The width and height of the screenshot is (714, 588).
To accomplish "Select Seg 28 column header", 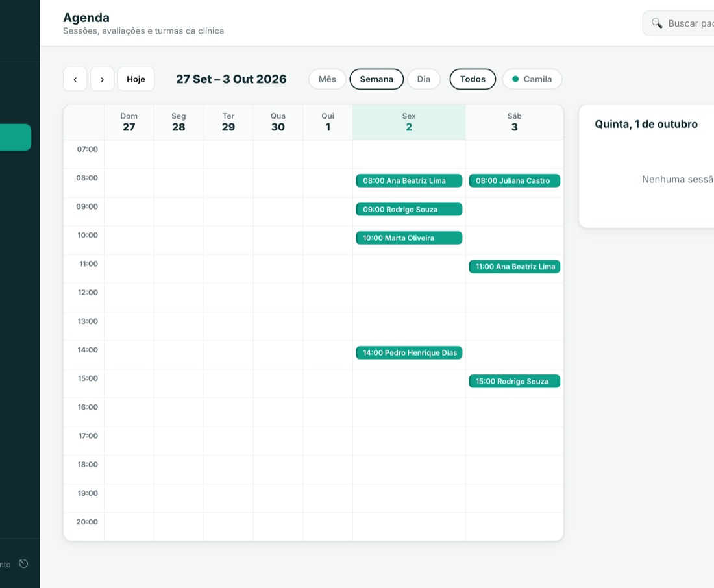I will click(178, 122).
